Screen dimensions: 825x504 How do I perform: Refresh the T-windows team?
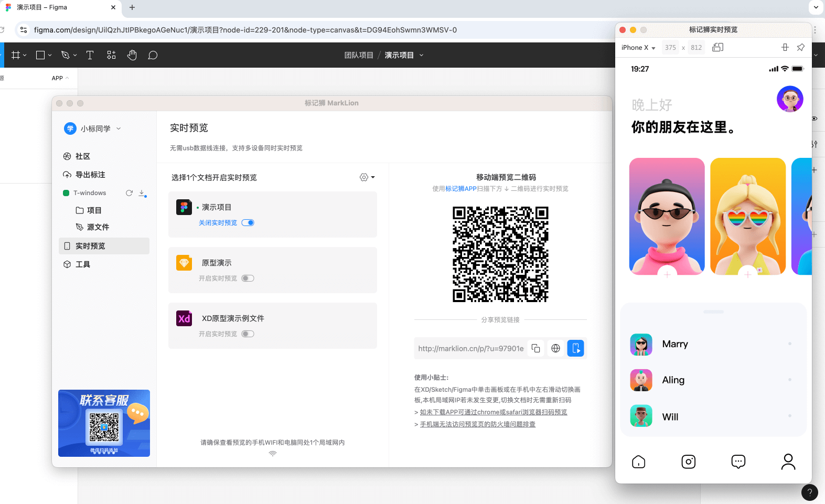129,193
